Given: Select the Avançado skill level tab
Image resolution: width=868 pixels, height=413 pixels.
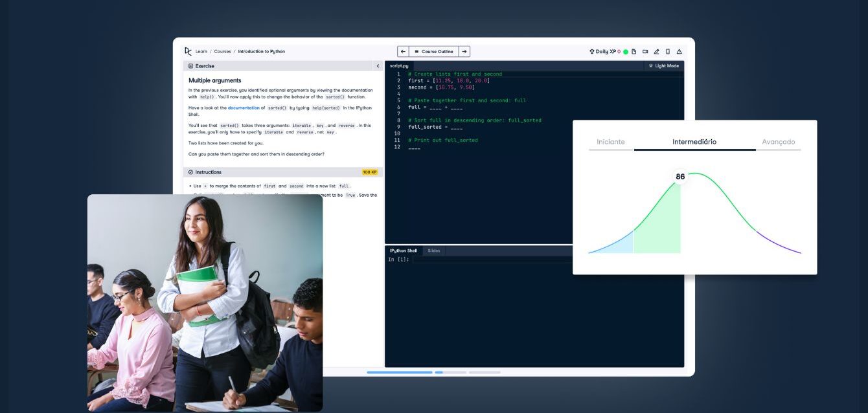Looking at the screenshot, I should point(778,142).
